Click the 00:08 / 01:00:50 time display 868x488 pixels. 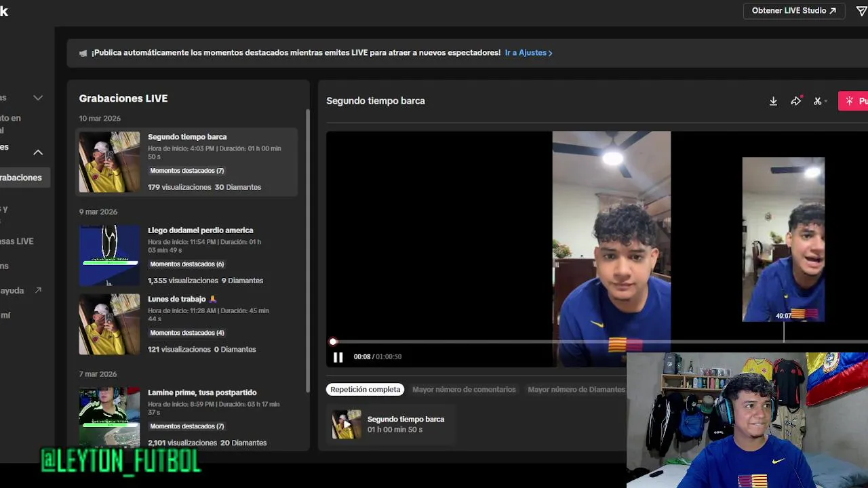pos(378,357)
